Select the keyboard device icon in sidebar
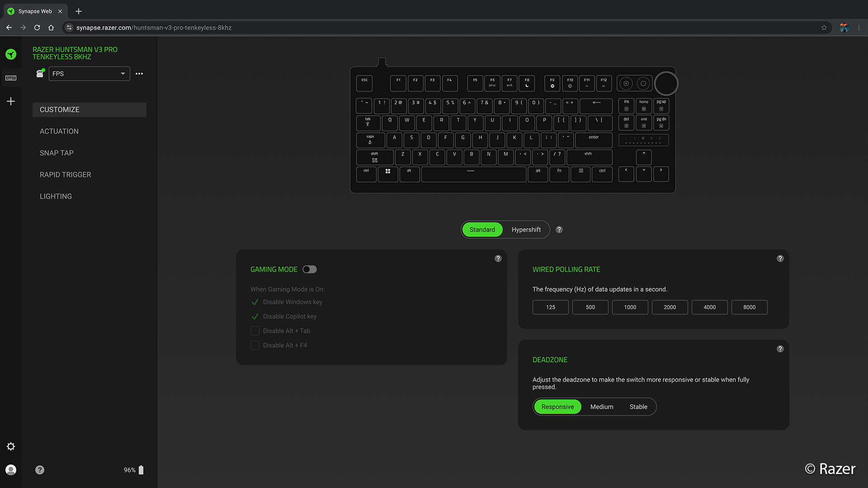Viewport: 868px width, 488px height. click(x=11, y=78)
